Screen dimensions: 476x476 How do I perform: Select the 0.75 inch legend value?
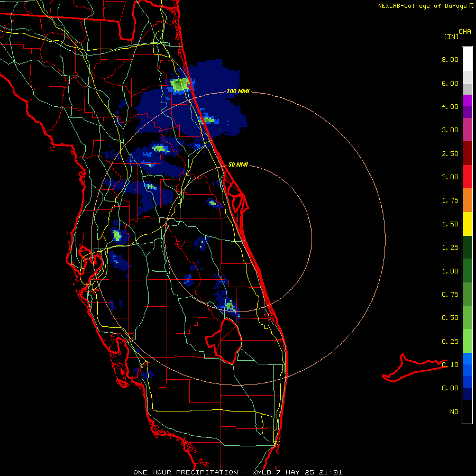[x=450, y=295]
